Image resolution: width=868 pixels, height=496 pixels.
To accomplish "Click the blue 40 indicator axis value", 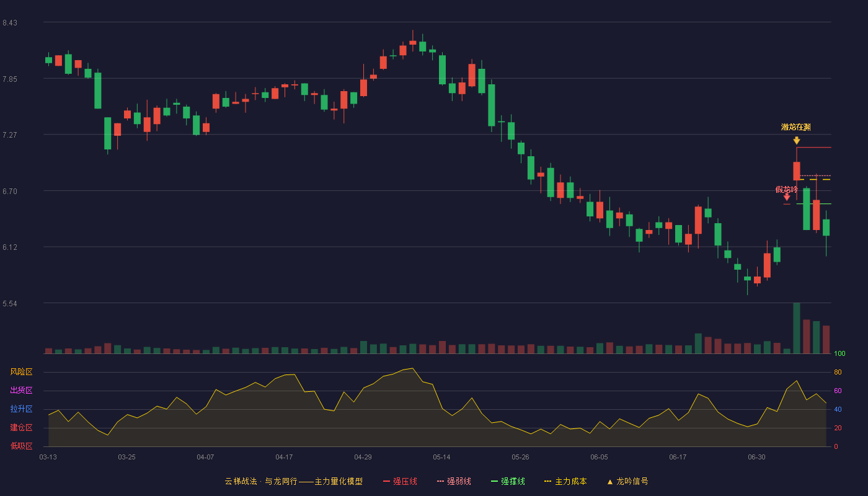I will tap(838, 409).
